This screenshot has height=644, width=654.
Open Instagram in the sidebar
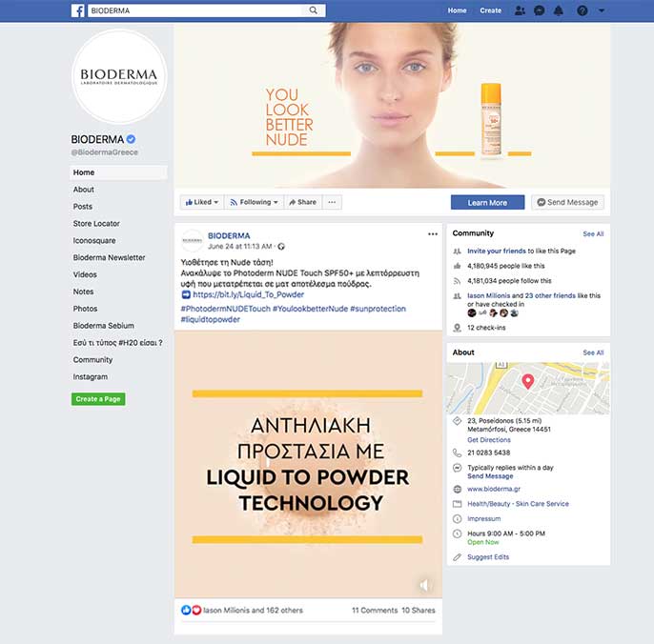pyautogui.click(x=90, y=377)
